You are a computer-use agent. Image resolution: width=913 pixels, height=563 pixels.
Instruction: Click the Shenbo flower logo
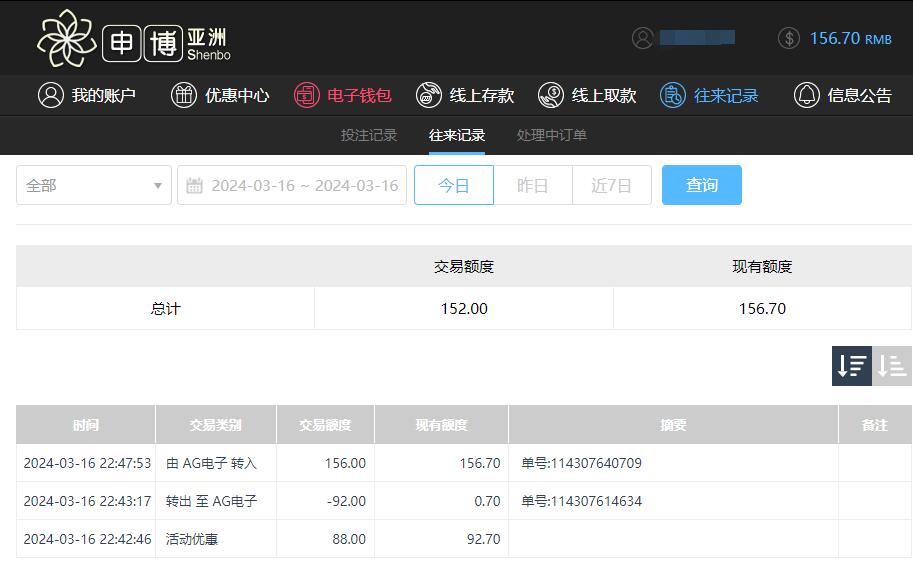(66, 38)
